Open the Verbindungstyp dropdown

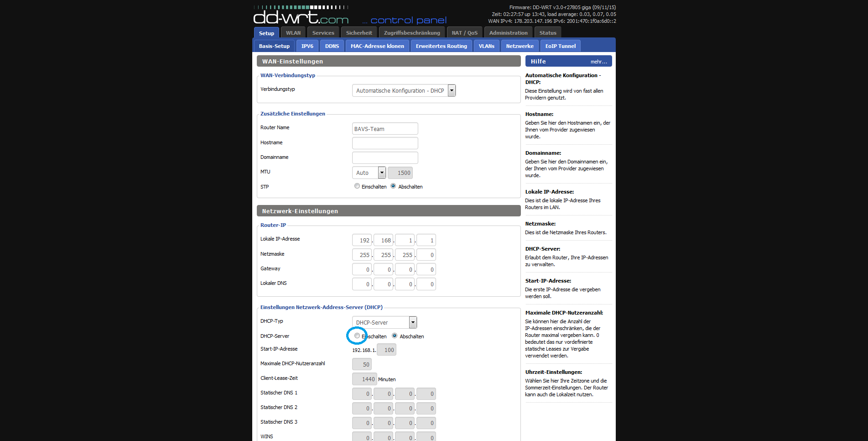point(404,90)
